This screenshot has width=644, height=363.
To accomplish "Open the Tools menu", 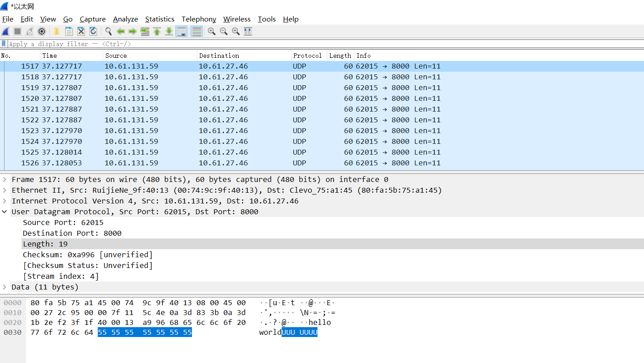I will [x=267, y=19].
